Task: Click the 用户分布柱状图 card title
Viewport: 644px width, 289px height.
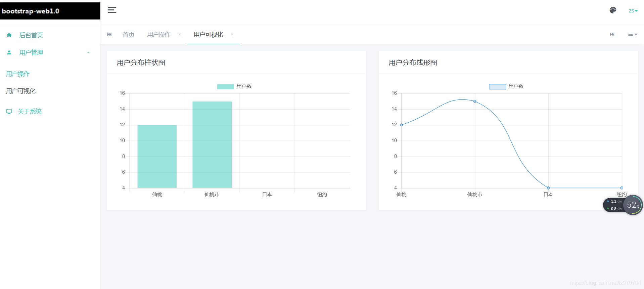Action: [141, 63]
